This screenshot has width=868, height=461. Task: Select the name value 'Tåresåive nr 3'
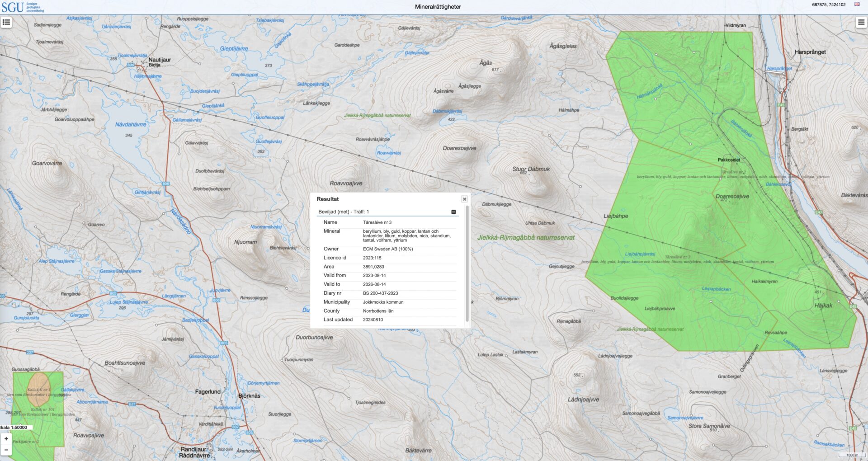point(377,222)
